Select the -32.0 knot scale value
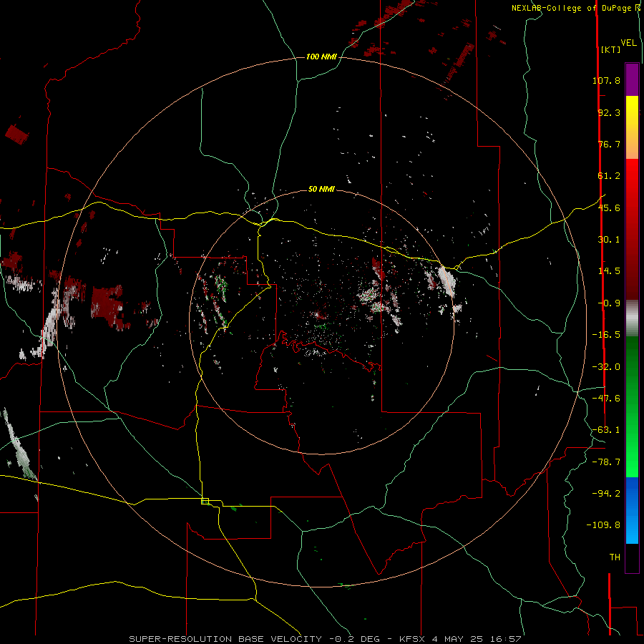 click(x=606, y=367)
